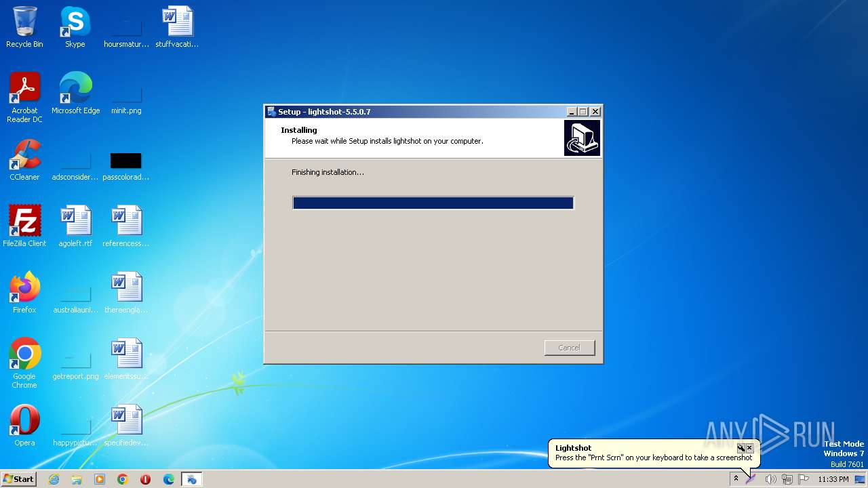Open Internet Explorer from the taskbar
The width and height of the screenshot is (868, 488).
click(54, 479)
